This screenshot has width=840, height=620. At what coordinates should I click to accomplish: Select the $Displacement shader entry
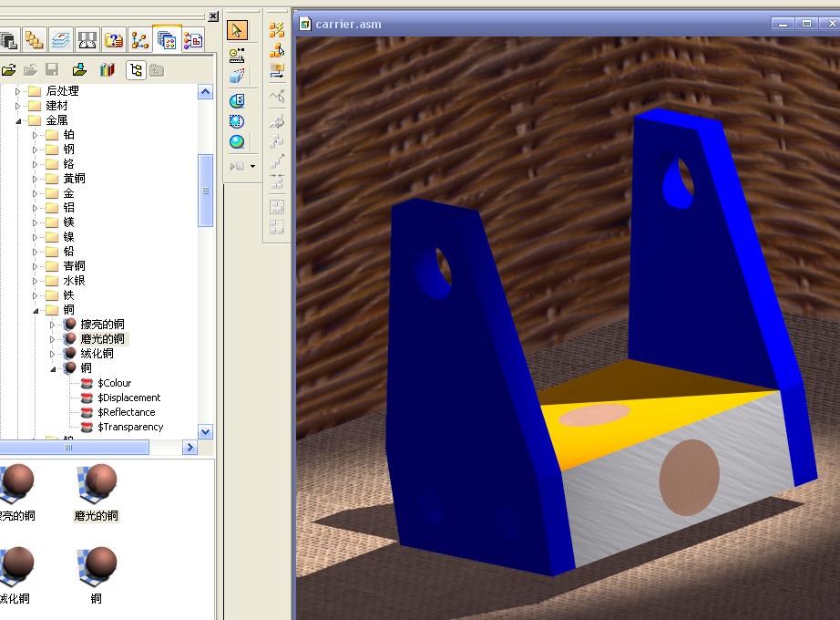(x=128, y=398)
